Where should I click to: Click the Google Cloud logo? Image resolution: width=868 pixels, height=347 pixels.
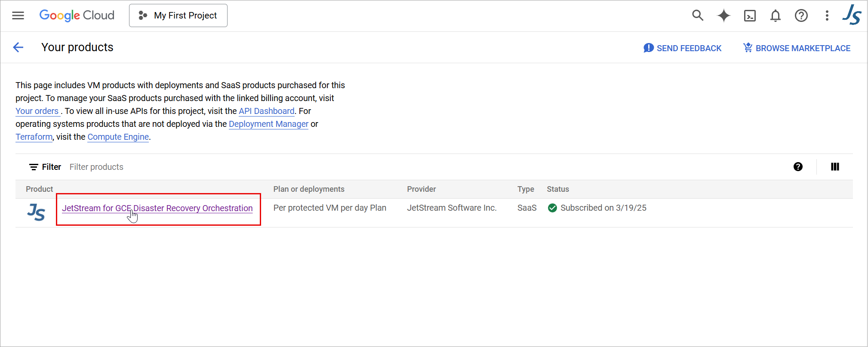(x=77, y=15)
